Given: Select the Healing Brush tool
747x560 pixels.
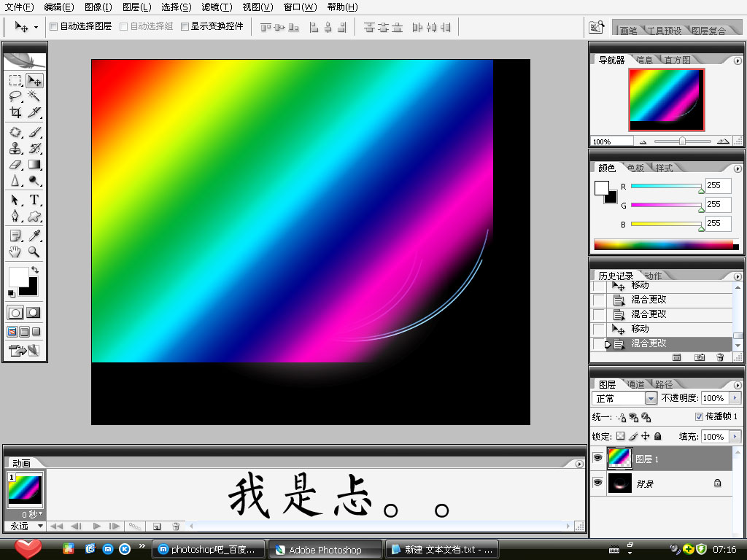Looking at the screenshot, I should [x=15, y=132].
